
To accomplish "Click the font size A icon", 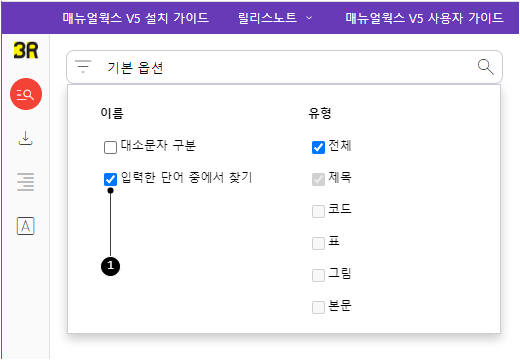I will [x=26, y=226].
